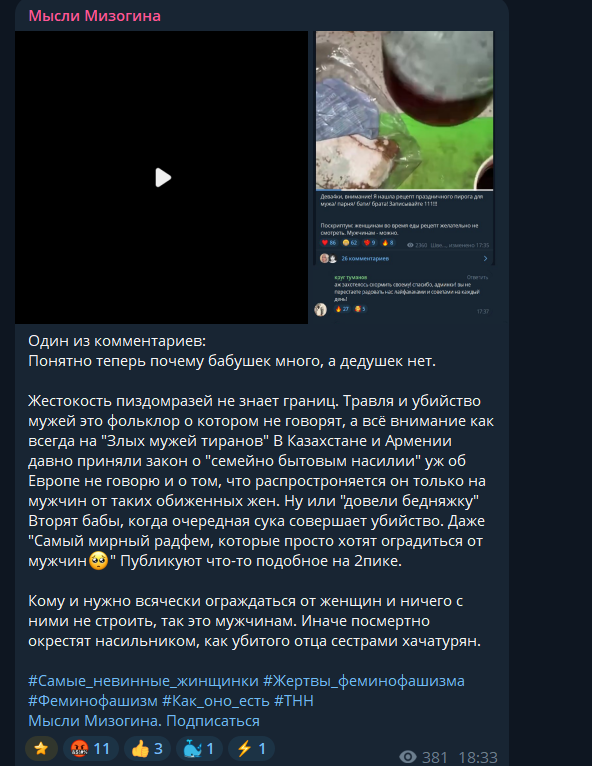The width and height of the screenshot is (592, 766).
Task: Click the chevron arrow next to 26 комментариев
Action: pyautogui.click(x=485, y=258)
